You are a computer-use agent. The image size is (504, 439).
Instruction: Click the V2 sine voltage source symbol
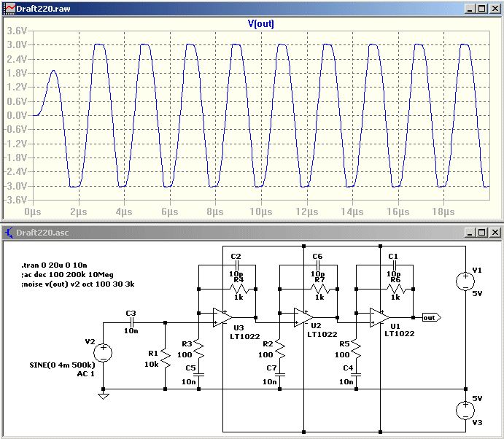point(104,354)
